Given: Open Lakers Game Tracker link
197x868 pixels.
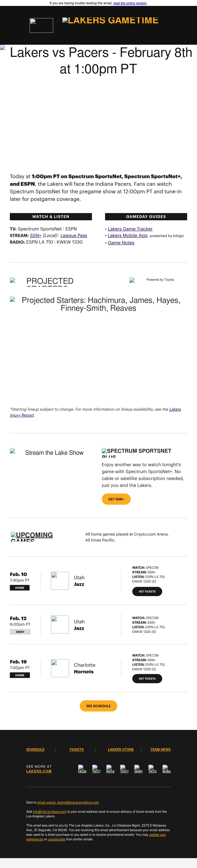Looking at the screenshot, I should click(130, 229).
